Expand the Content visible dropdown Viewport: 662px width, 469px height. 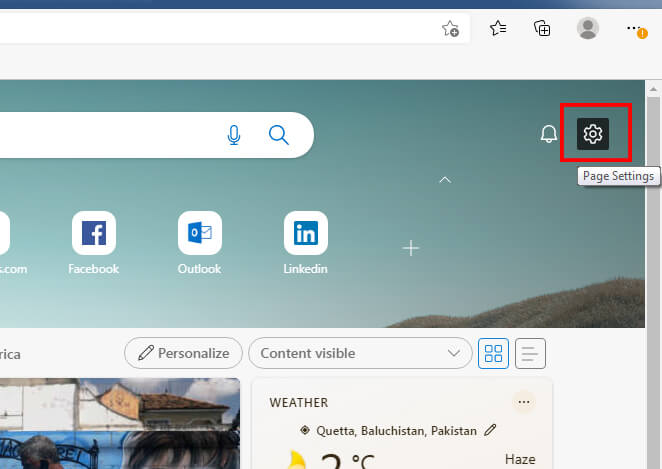click(x=360, y=353)
